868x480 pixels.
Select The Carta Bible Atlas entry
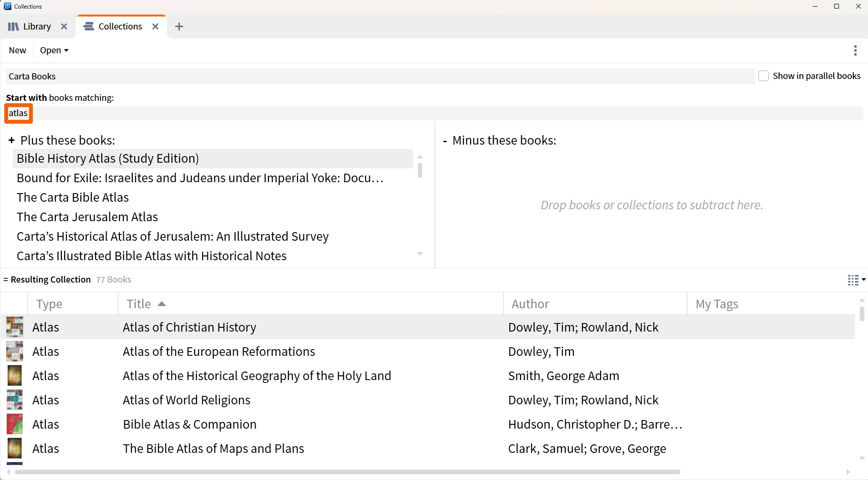coord(213,197)
